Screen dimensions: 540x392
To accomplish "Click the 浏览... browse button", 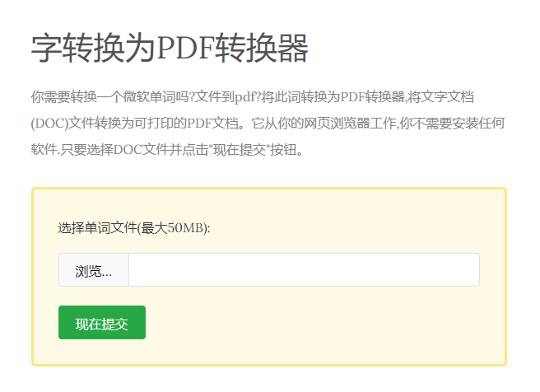I will point(94,270).
